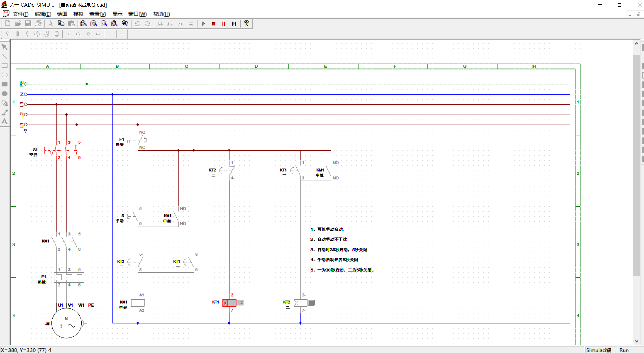Select the motor component library icon
Image resolution: width=644 pixels, height=353 pixels.
click(47, 34)
